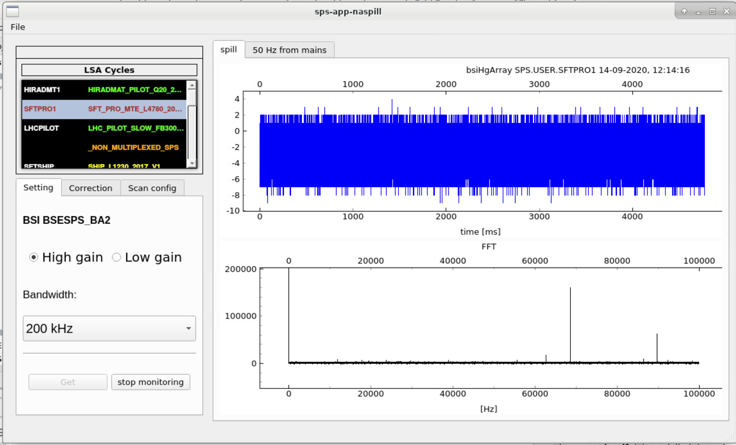Click the bandwidth combo box arrow
This screenshot has width=736, height=445.
(x=188, y=328)
